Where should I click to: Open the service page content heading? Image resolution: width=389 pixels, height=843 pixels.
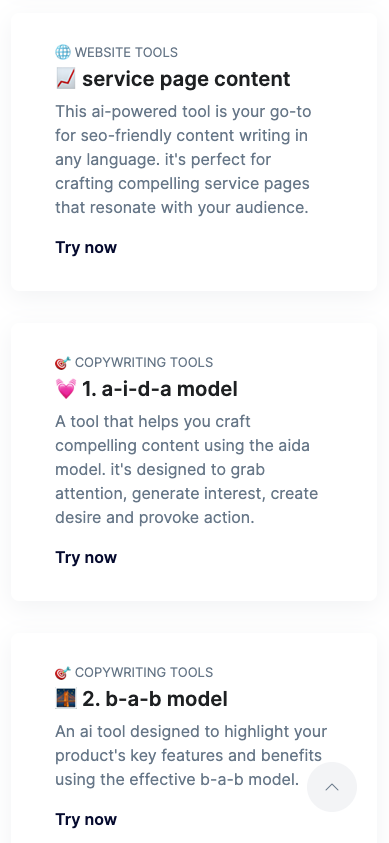click(186, 79)
